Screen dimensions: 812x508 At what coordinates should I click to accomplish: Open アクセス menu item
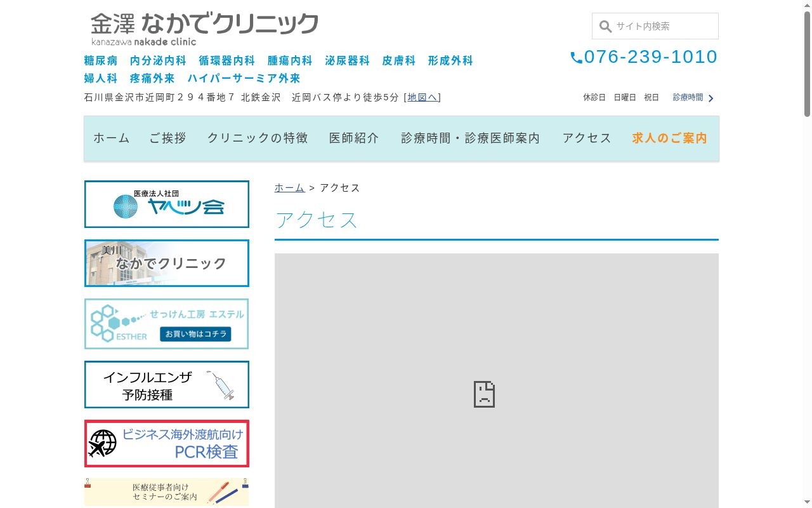587,138
